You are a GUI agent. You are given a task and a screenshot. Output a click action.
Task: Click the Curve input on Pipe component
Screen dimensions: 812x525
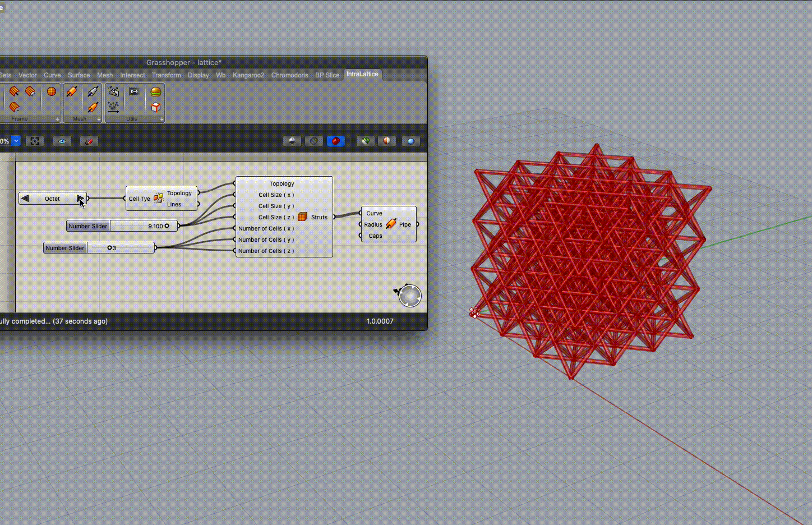374,213
